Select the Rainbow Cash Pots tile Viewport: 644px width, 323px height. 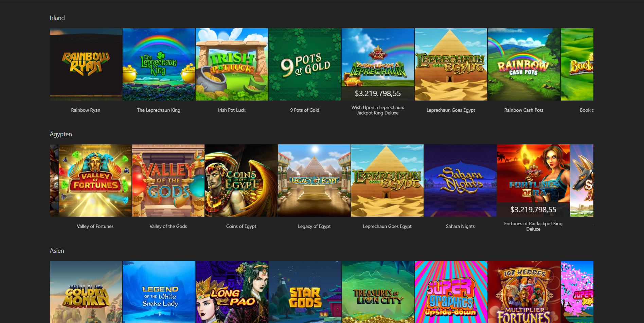coord(523,64)
